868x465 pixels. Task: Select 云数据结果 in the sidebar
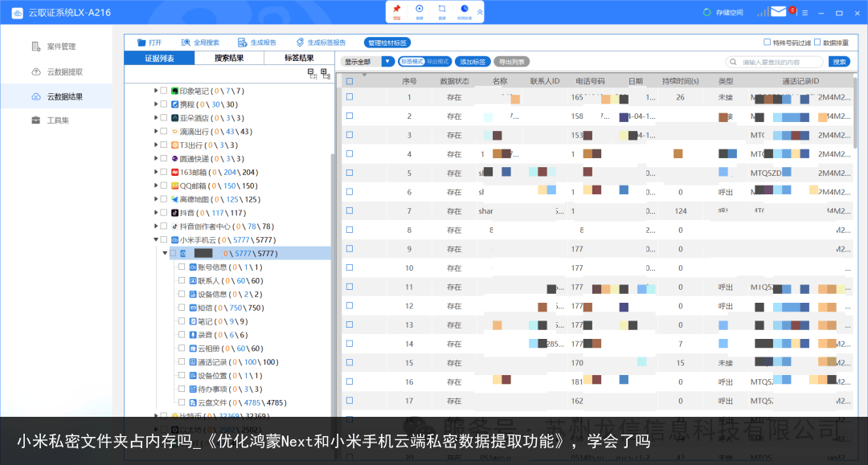pyautogui.click(x=57, y=96)
